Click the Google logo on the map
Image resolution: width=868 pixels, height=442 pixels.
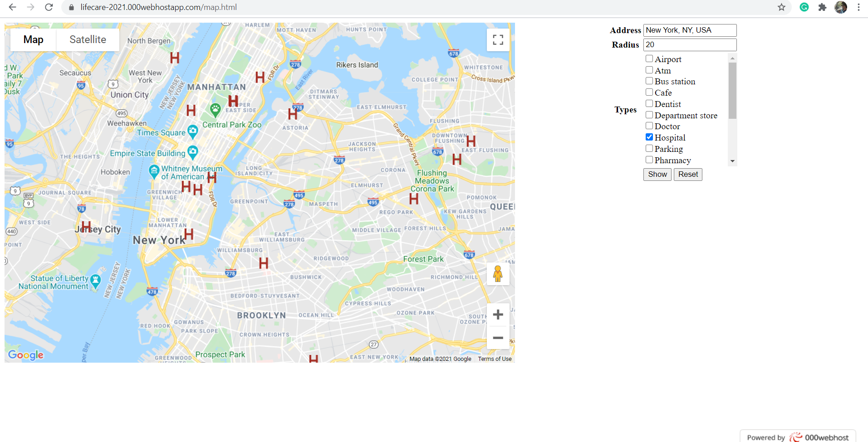(26, 355)
